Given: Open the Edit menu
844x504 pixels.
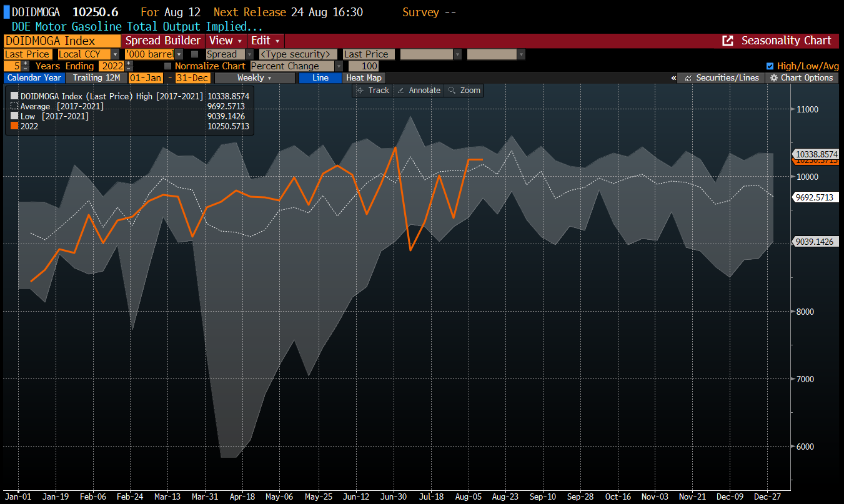Looking at the screenshot, I should coord(265,41).
